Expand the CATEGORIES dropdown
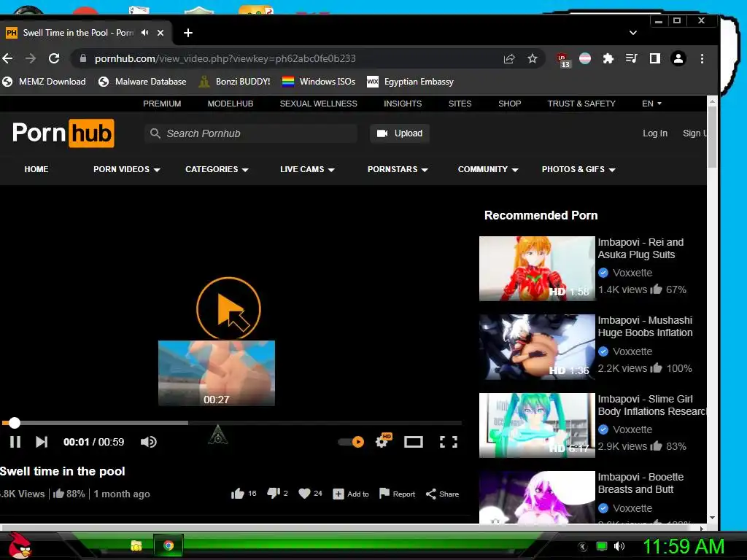Screen dimensions: 747x560 coord(217,169)
